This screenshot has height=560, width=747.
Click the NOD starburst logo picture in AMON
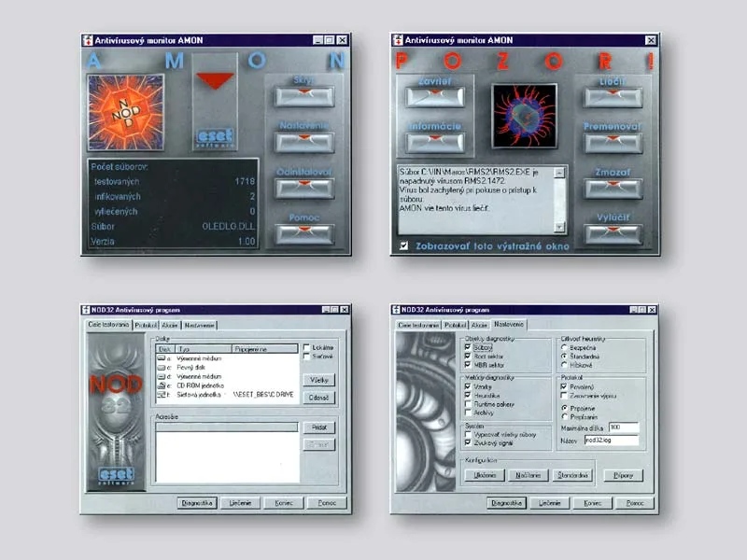point(126,112)
